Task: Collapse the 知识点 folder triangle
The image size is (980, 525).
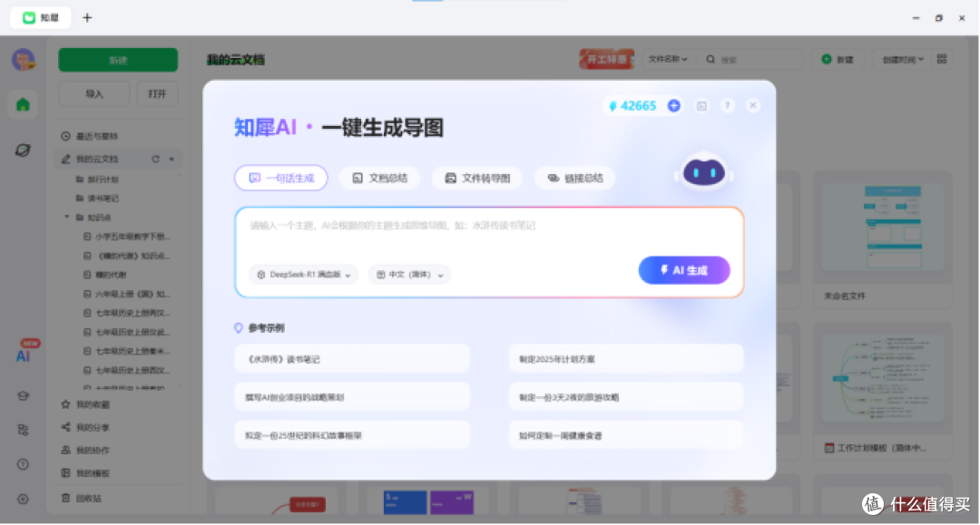Action: point(67,218)
